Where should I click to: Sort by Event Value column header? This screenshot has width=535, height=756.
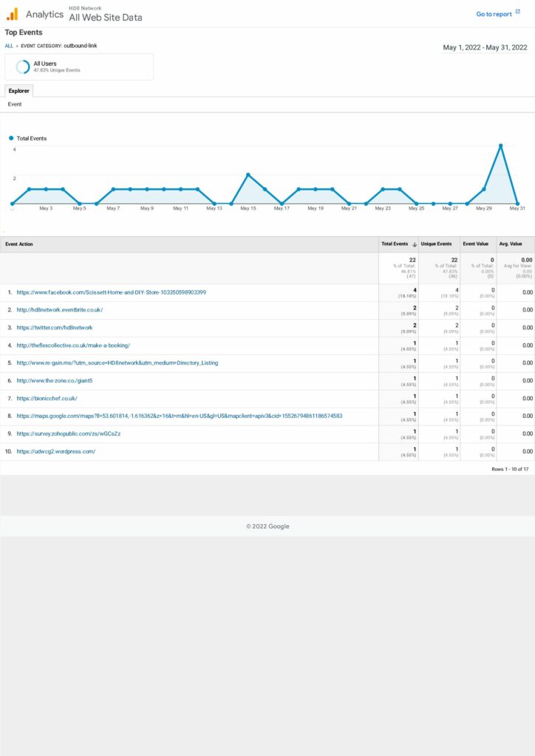(x=474, y=244)
